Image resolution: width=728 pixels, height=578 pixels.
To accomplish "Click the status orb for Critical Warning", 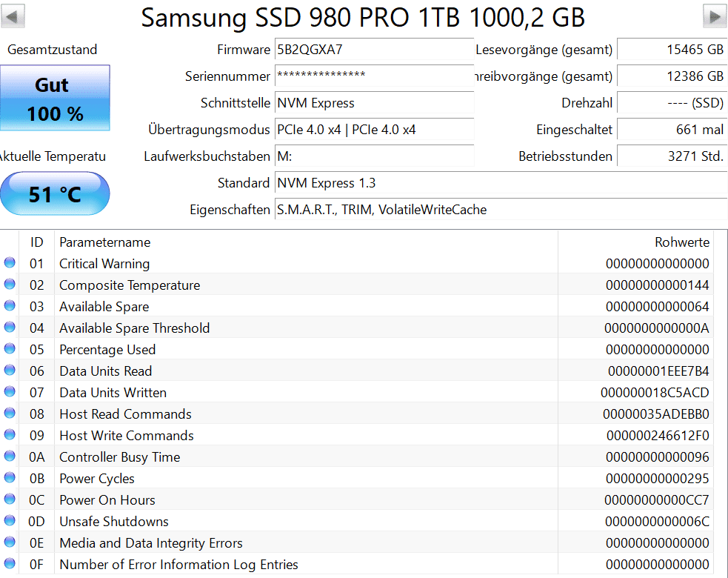I will tap(10, 262).
